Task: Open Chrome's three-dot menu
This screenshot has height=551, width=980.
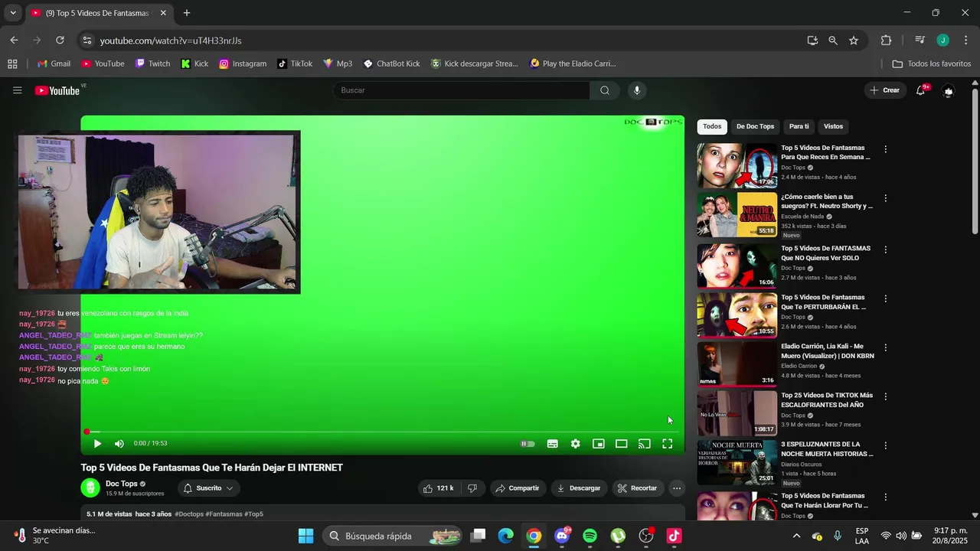Action: click(x=965, y=41)
